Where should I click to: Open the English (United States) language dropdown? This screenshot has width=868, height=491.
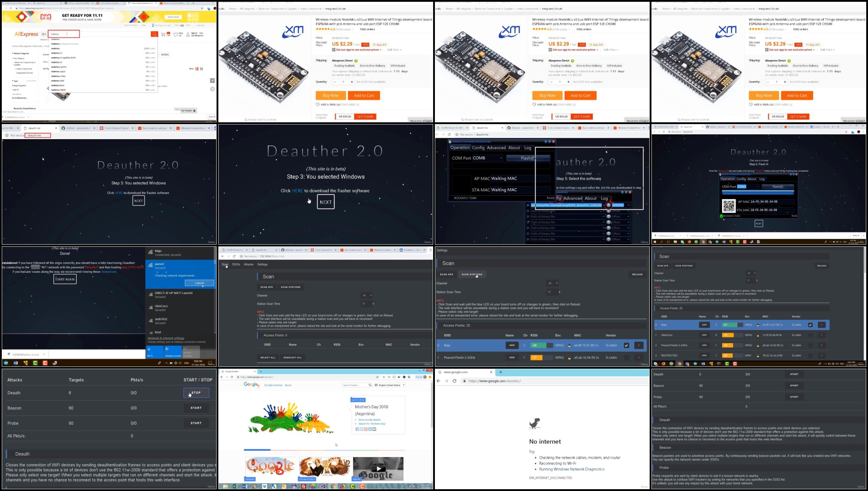tap(392, 385)
